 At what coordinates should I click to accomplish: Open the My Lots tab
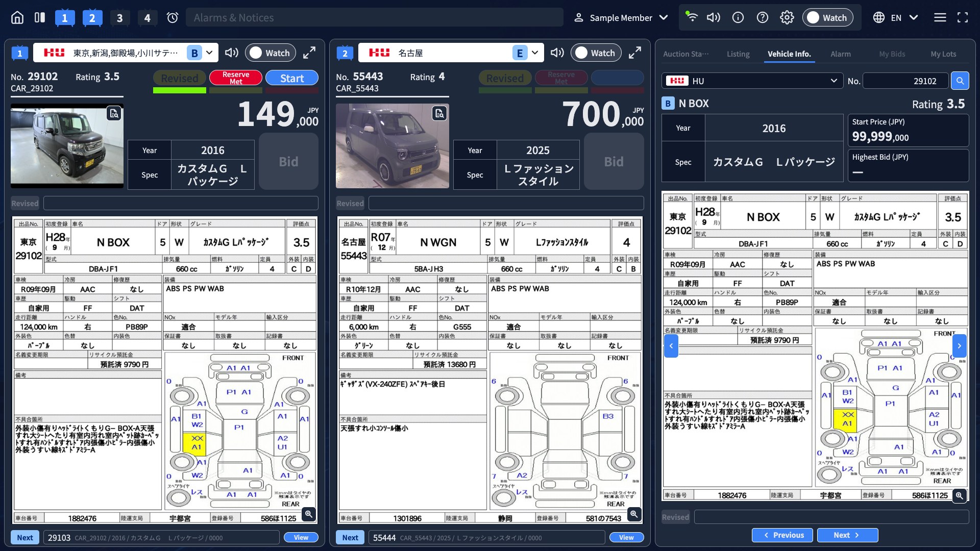[x=943, y=54]
